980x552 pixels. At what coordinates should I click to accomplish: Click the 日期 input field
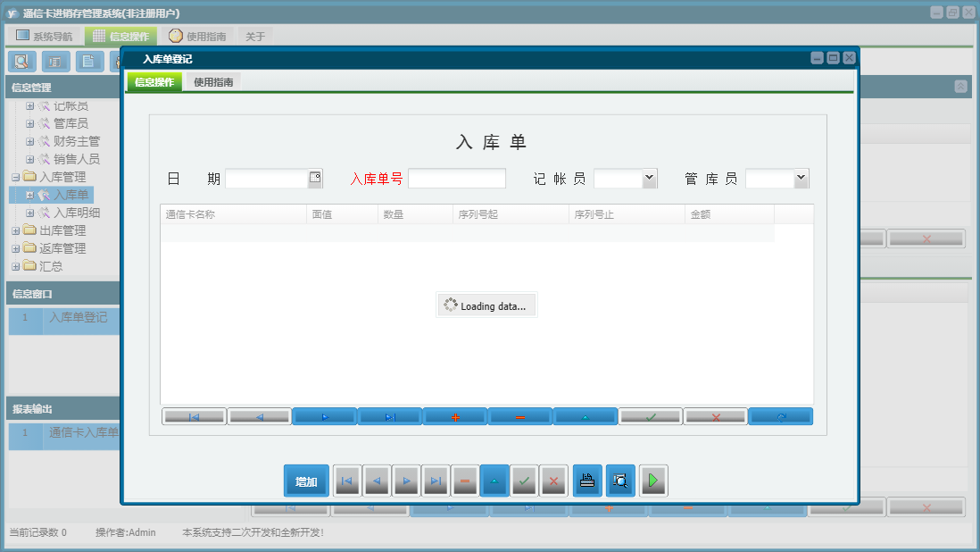(267, 178)
